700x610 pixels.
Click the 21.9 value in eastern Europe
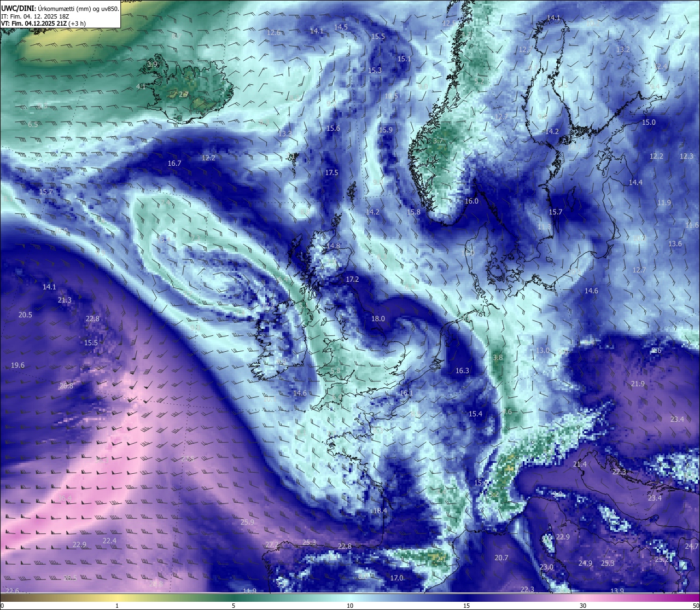pyautogui.click(x=638, y=384)
